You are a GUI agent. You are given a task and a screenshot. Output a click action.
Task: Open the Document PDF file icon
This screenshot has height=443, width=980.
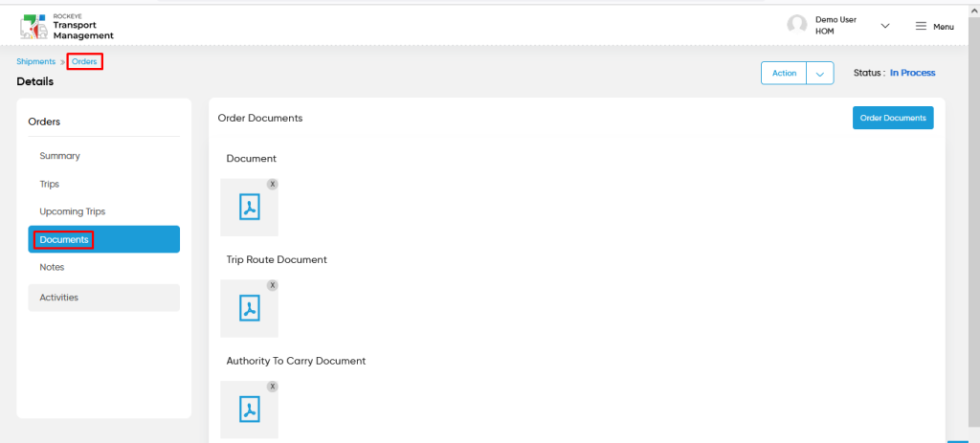pyautogui.click(x=250, y=208)
